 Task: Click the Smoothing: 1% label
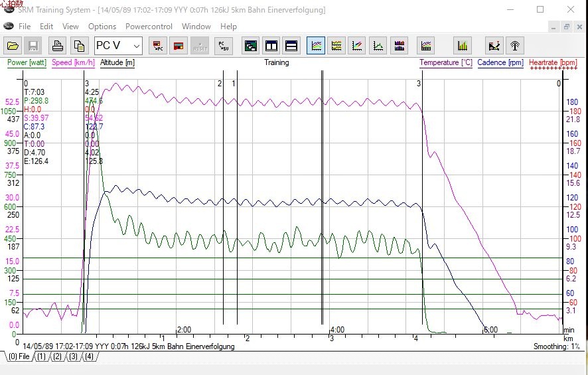pyautogui.click(x=557, y=346)
